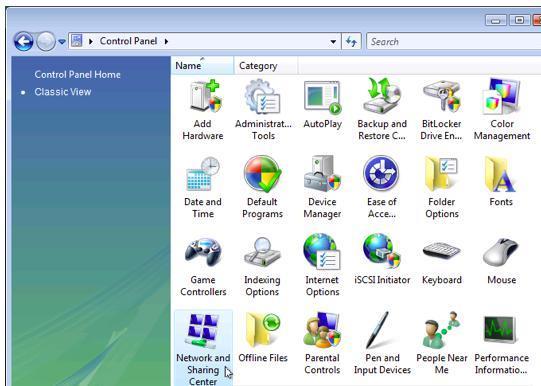
Task: Expand the arrow before Control Panel breadcrumb
Action: (91, 42)
